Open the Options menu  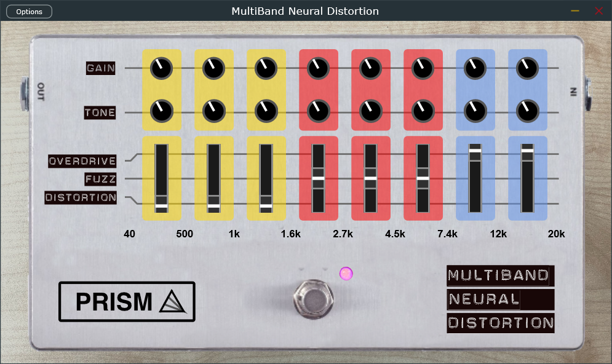30,12
